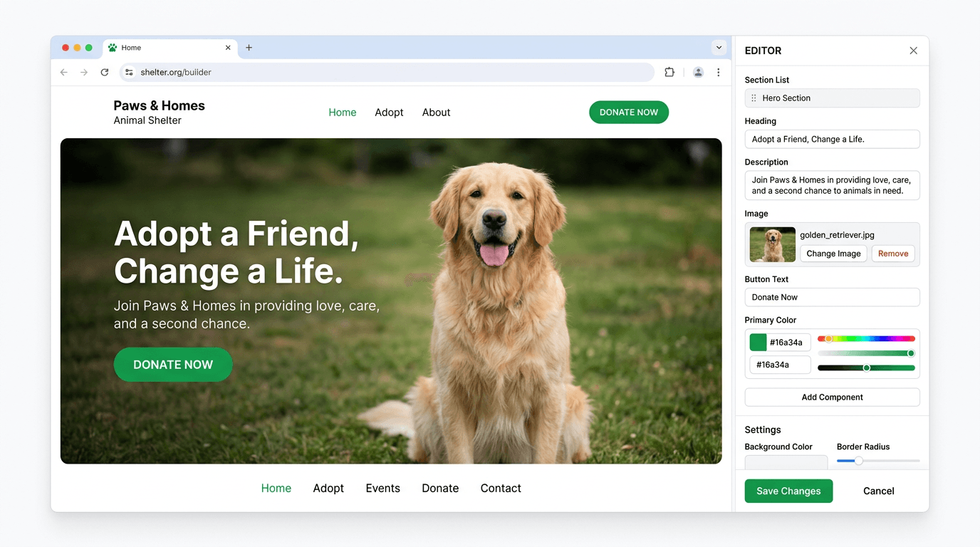Click the back arrow in the browser toolbar
The height and width of the screenshot is (547, 980).
pos(63,72)
